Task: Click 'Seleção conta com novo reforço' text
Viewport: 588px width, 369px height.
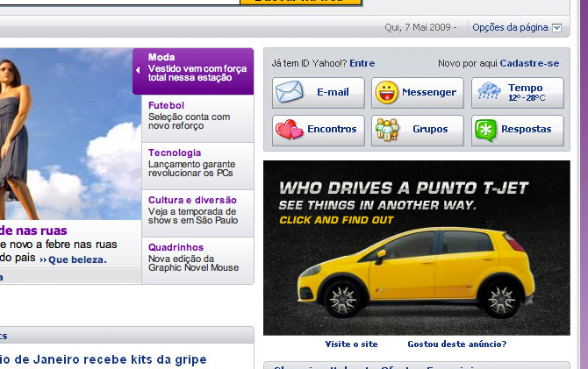Action: 189,121
